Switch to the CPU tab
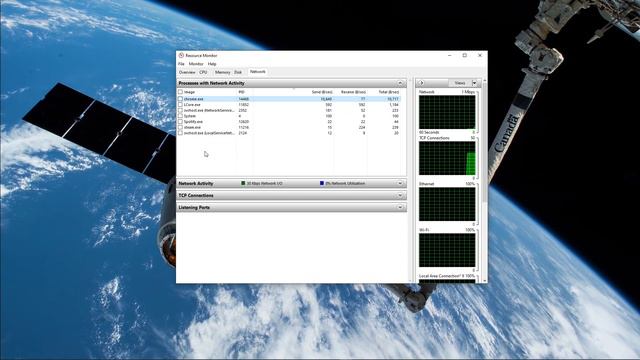The image size is (640, 360). (203, 72)
